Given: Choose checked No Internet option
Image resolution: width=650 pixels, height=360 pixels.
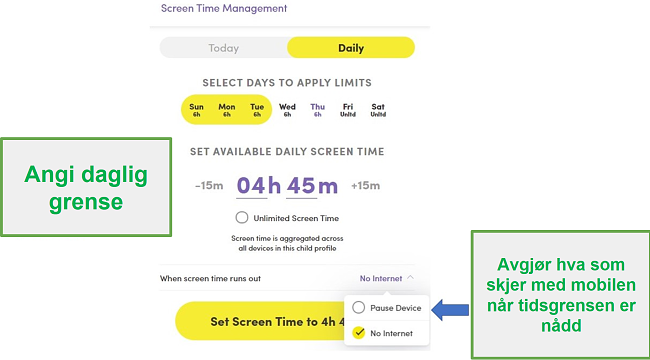Looking at the screenshot, I should pos(386,333).
